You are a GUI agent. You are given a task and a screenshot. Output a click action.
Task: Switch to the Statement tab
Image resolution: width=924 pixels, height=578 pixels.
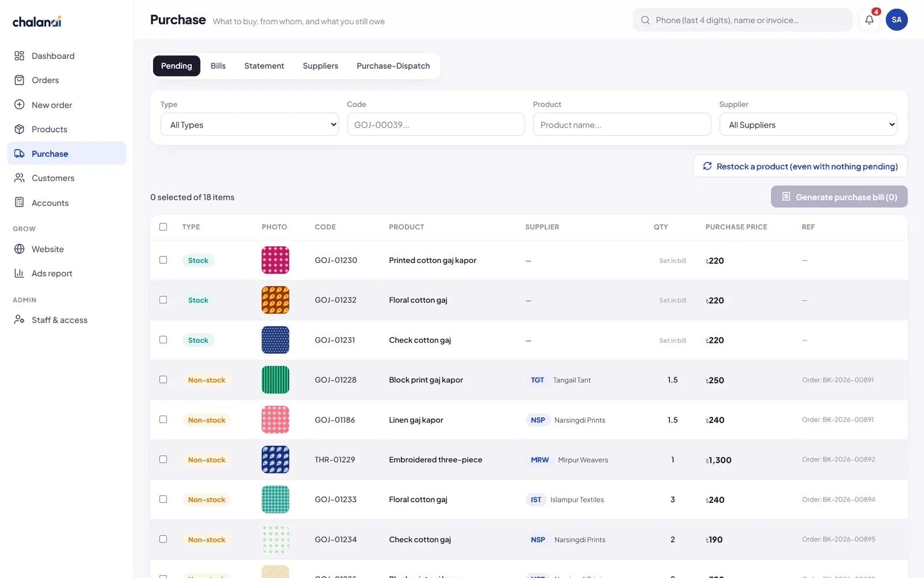(264, 66)
